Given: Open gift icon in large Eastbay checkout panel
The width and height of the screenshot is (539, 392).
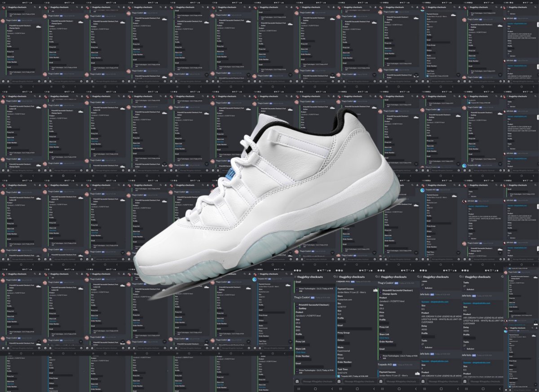Looking at the screenshot, I should [x=297, y=381].
